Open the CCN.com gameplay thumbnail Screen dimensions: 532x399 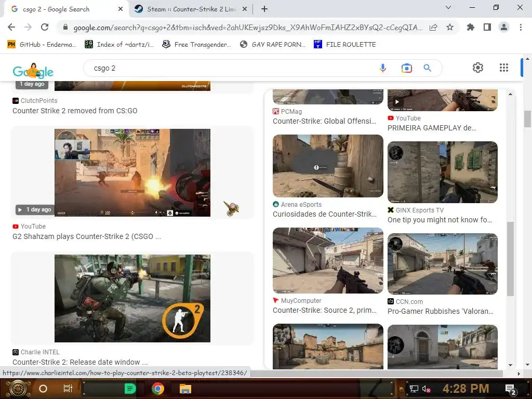[443, 264]
